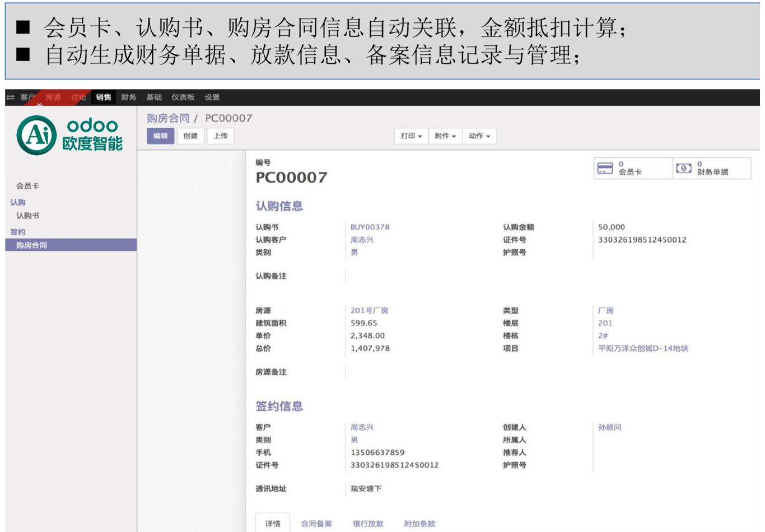The width and height of the screenshot is (765, 532).
Task: Select 认购书 in the sidebar
Action: click(x=27, y=216)
